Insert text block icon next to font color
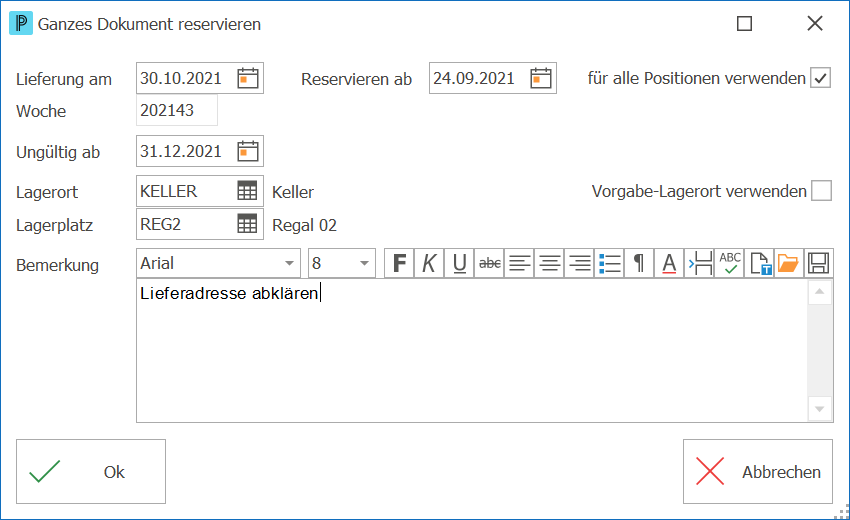This screenshot has width=850, height=520. [x=700, y=264]
